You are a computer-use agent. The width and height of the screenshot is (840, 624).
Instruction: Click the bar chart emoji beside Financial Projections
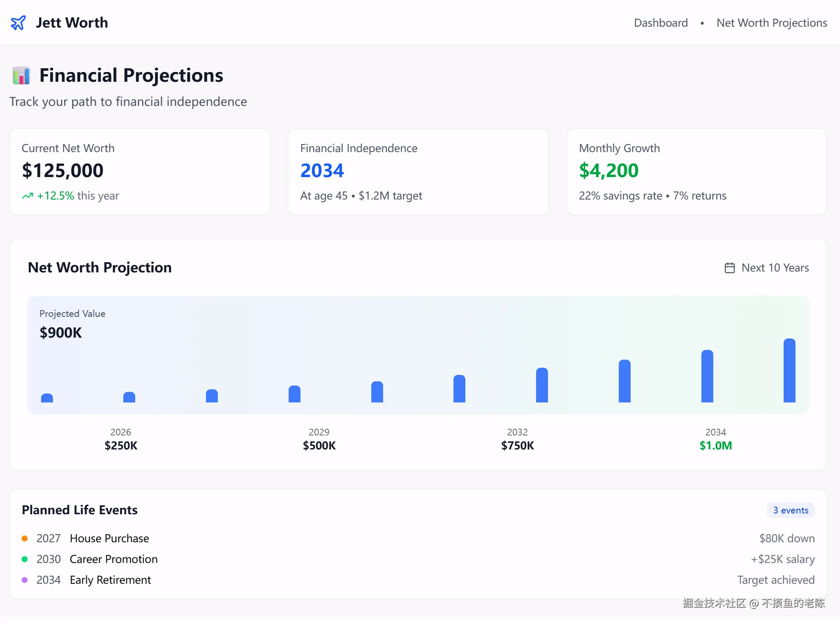[x=21, y=76]
